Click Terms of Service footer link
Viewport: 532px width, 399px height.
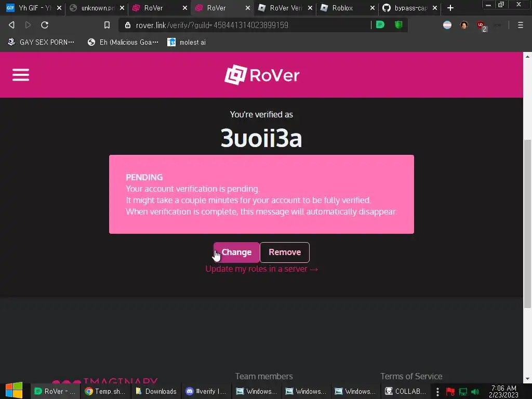click(411, 376)
